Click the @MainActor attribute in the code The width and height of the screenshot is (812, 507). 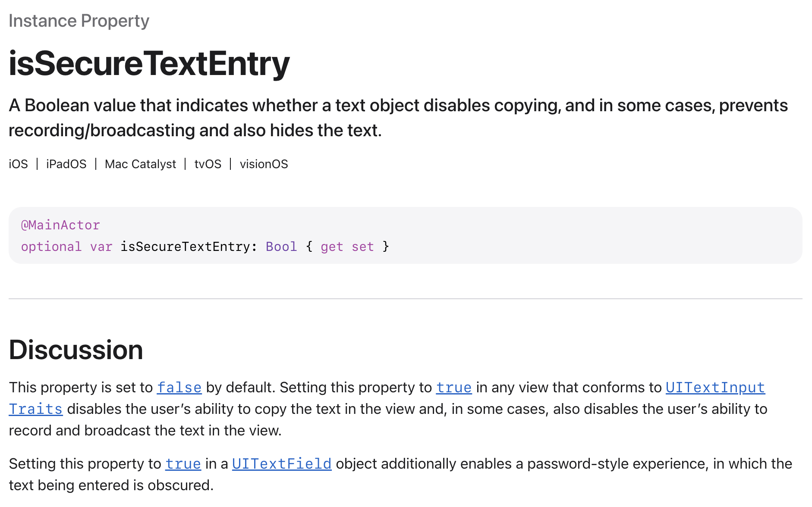(x=60, y=225)
